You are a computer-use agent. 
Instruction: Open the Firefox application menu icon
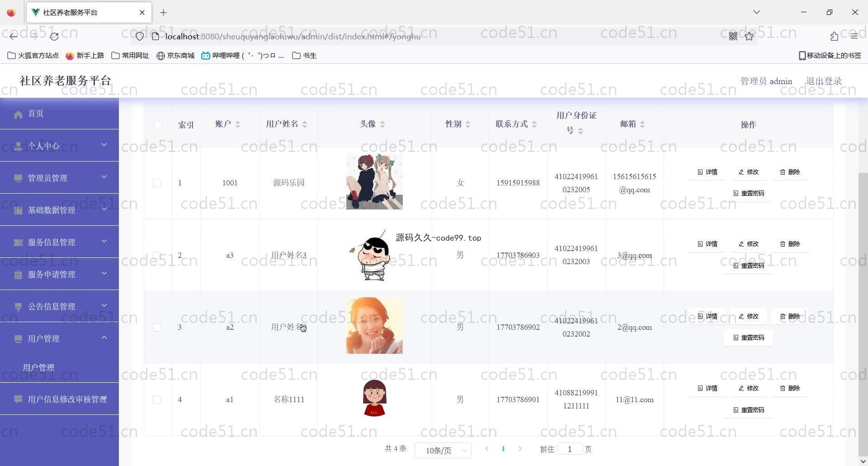tap(854, 36)
